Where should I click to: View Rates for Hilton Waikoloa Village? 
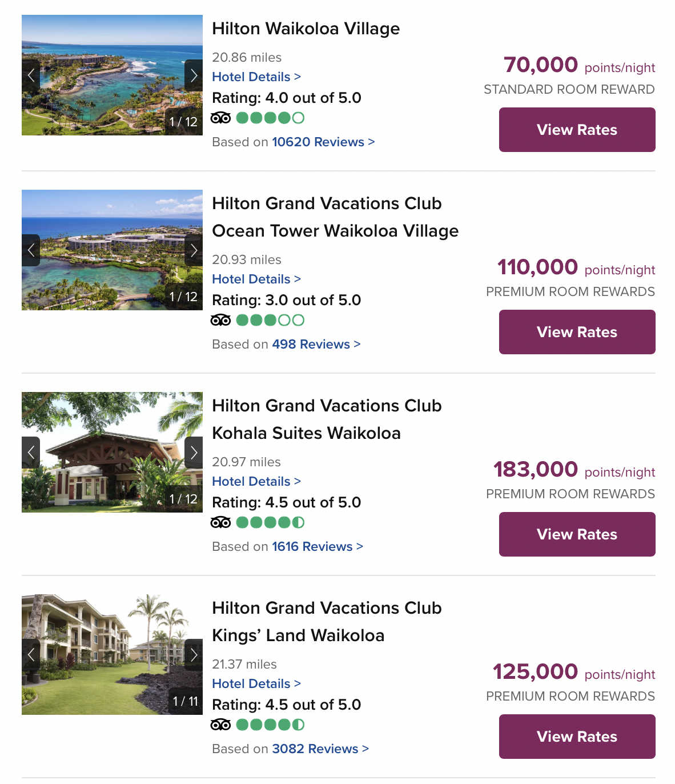coord(577,130)
